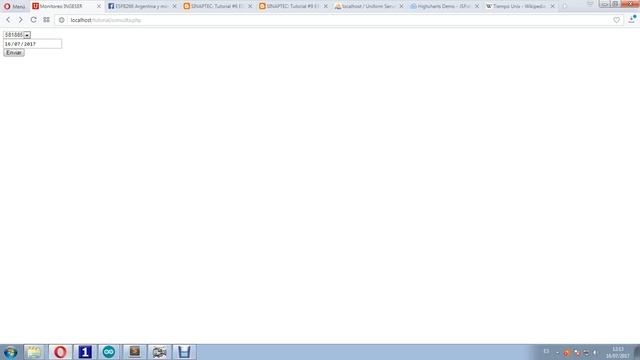Open a new tab with plus button

pyautogui.click(x=565, y=6)
